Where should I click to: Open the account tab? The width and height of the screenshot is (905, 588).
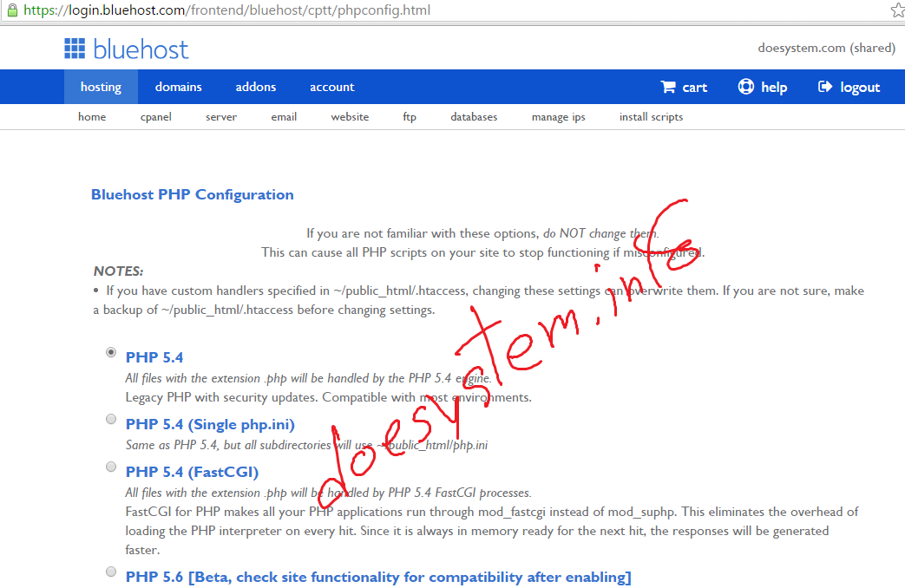point(331,87)
